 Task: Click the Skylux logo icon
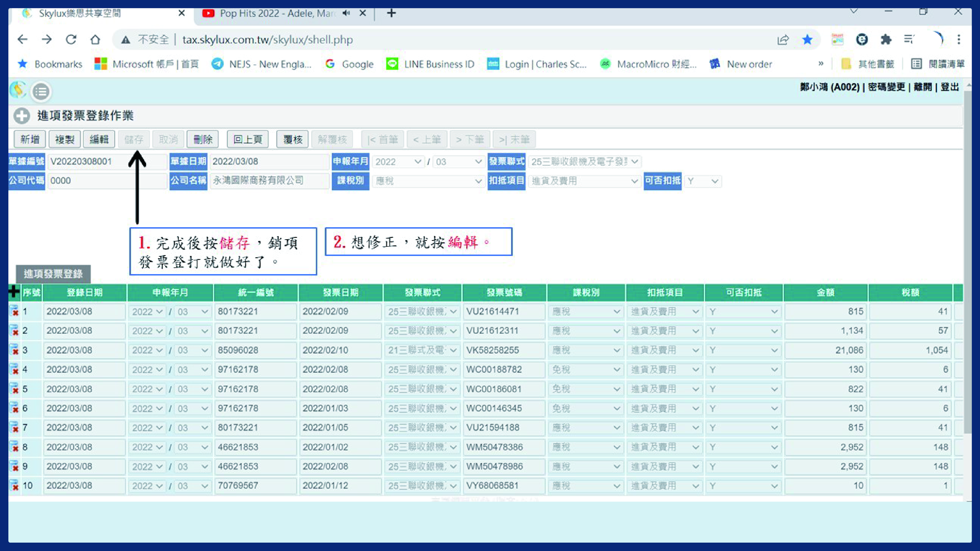tap(18, 90)
